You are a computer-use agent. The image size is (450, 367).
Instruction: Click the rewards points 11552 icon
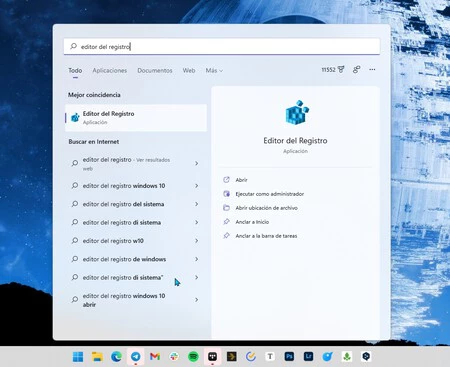coord(333,70)
